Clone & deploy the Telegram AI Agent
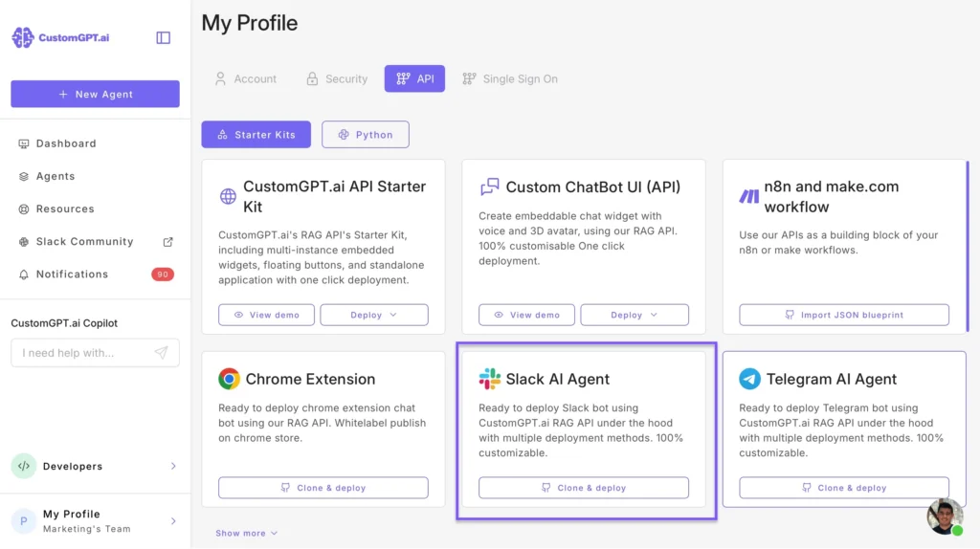Viewport: 980px width, 549px height. 844,488
